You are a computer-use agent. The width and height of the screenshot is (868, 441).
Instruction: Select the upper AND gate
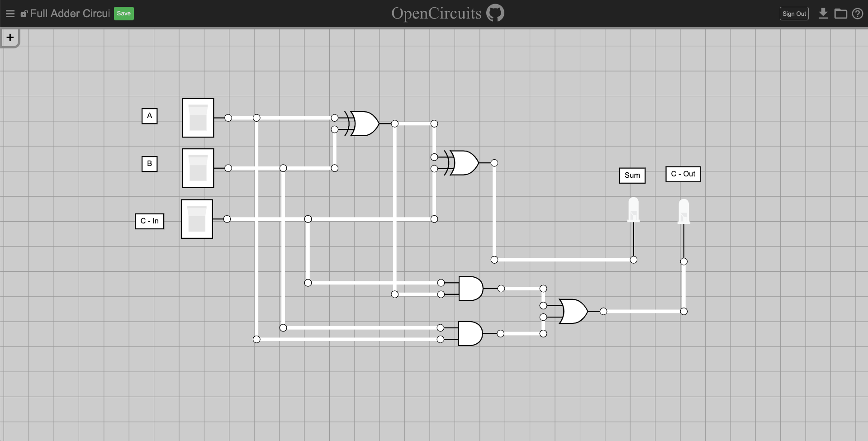click(470, 289)
